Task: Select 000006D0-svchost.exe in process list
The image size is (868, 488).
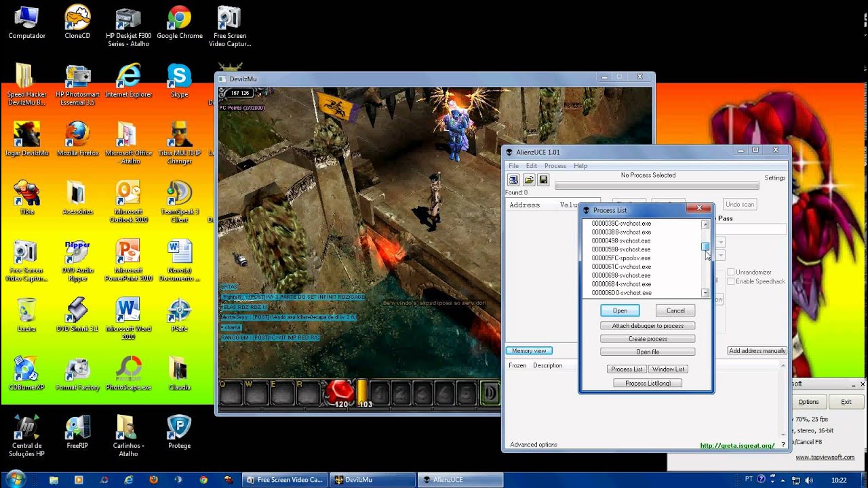Action: tap(621, 293)
